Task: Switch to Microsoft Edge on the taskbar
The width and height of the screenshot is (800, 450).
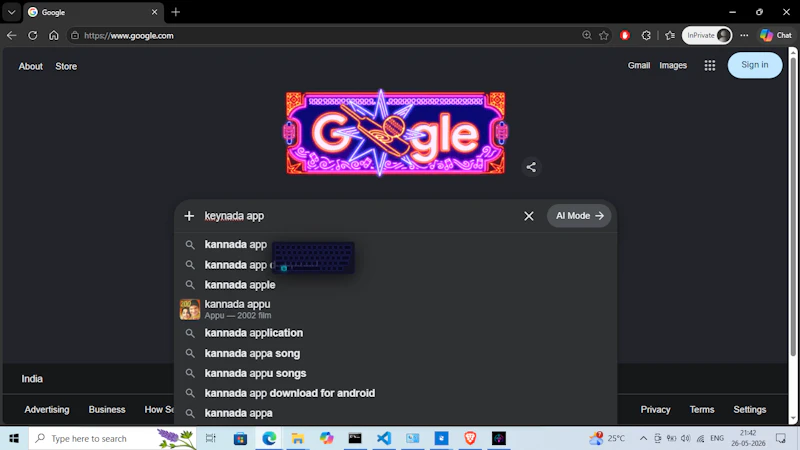Action: click(x=269, y=438)
